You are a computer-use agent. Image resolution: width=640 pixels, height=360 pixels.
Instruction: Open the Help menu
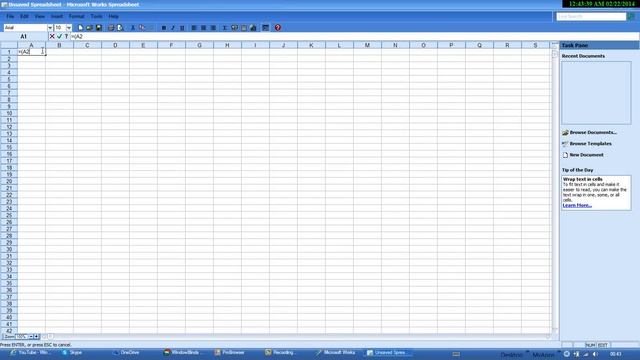[x=113, y=16]
